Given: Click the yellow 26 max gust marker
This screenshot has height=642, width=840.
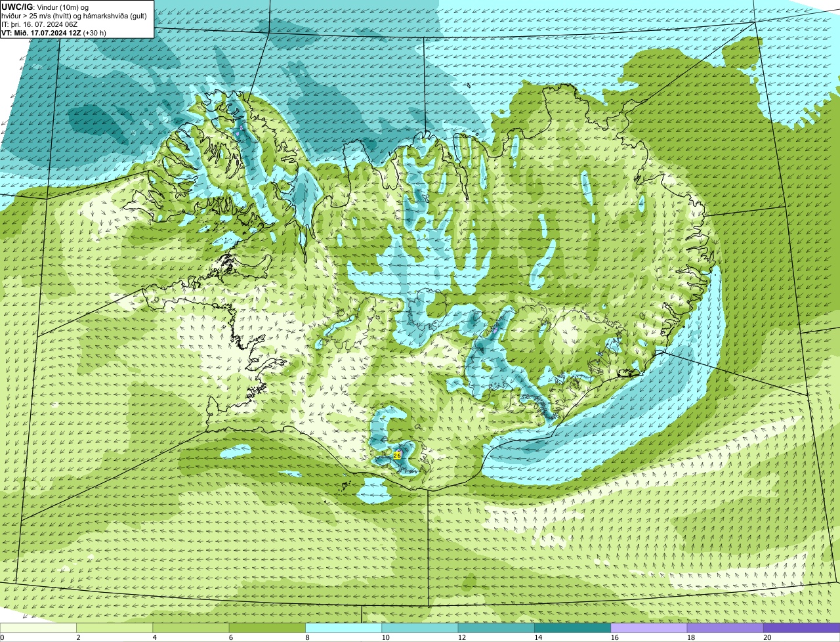Looking at the screenshot, I should point(397,455).
